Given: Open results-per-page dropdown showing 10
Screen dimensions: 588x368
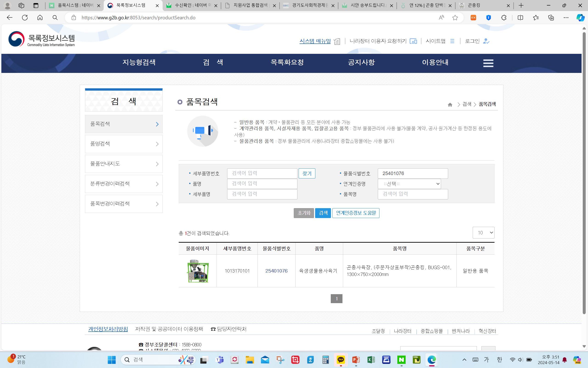Looking at the screenshot, I should coord(483,233).
